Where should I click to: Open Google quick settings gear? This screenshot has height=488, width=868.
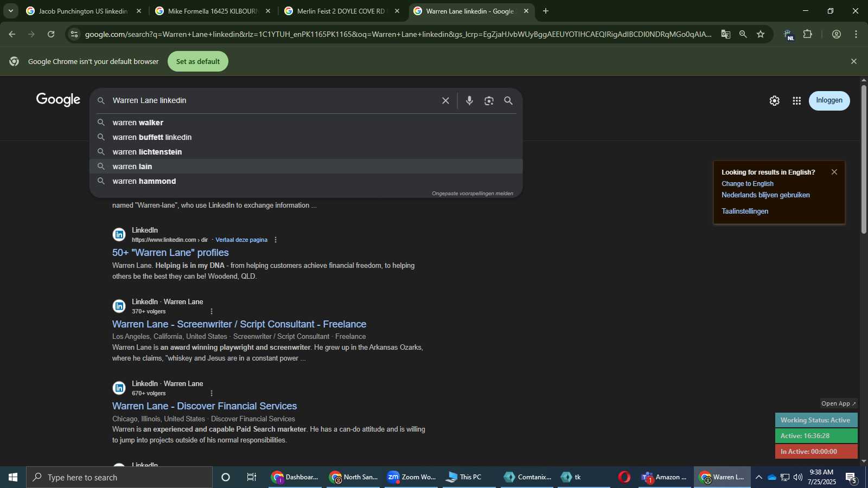[x=775, y=101]
